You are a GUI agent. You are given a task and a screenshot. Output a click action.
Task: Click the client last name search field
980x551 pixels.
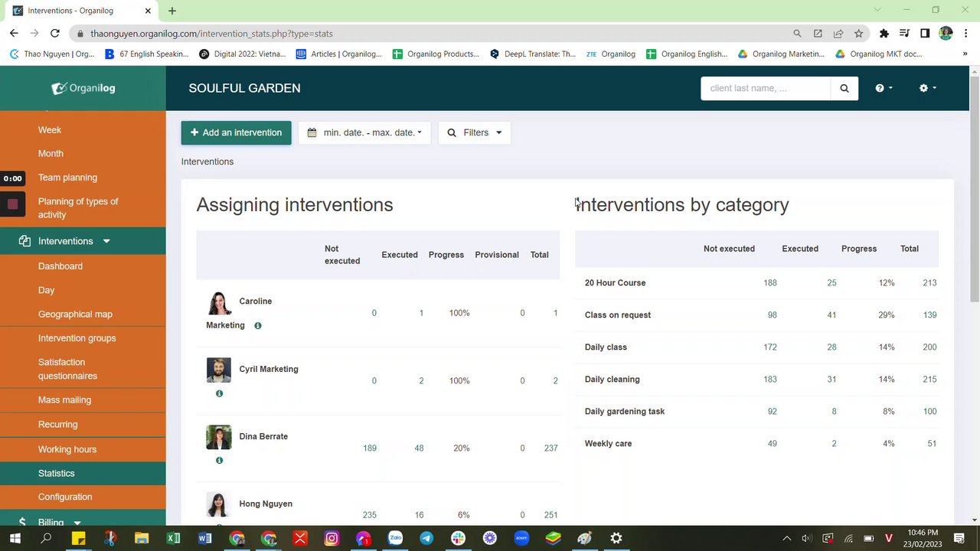[765, 88]
